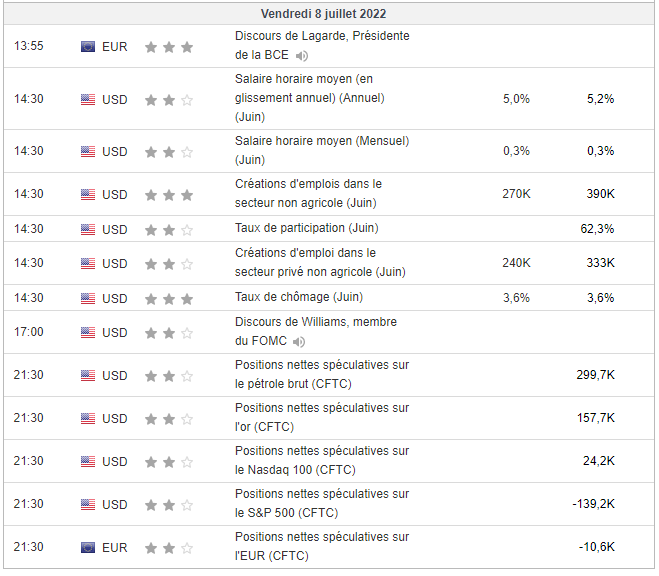Click the speaker icon beside Williams FOMC speech
The height and width of the screenshot is (576, 659).
coord(299,342)
